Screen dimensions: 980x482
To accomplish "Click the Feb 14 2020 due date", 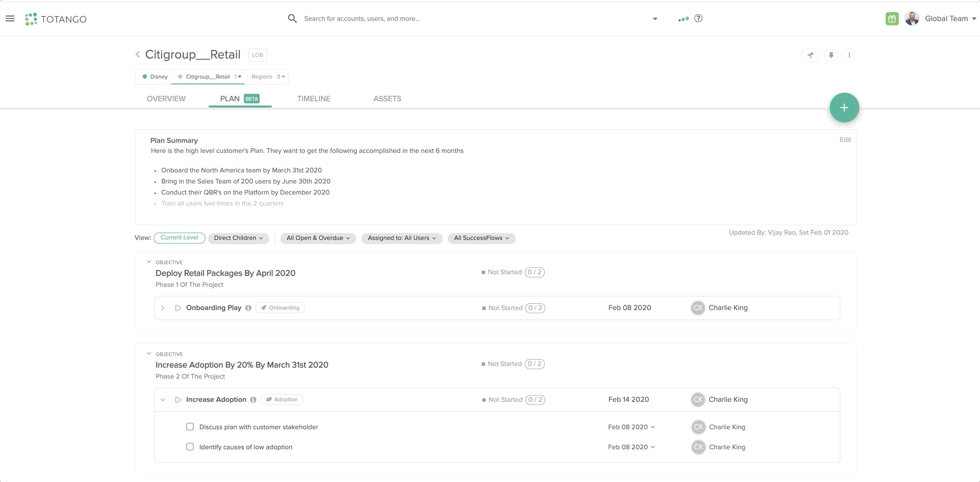I will pyautogui.click(x=629, y=400).
